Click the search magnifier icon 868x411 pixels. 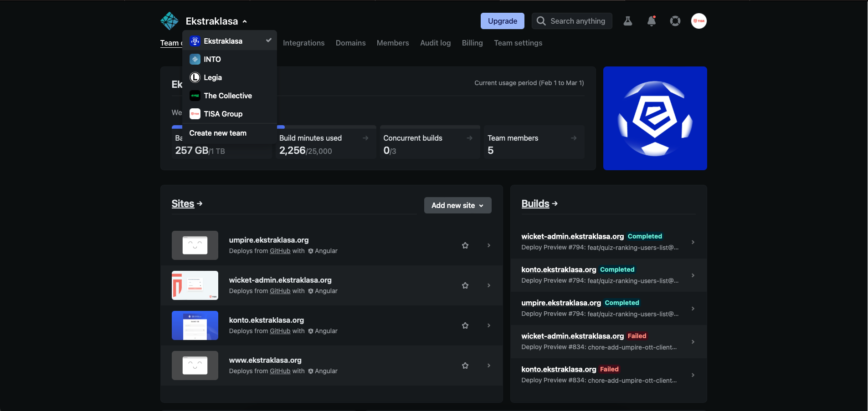[x=541, y=21]
